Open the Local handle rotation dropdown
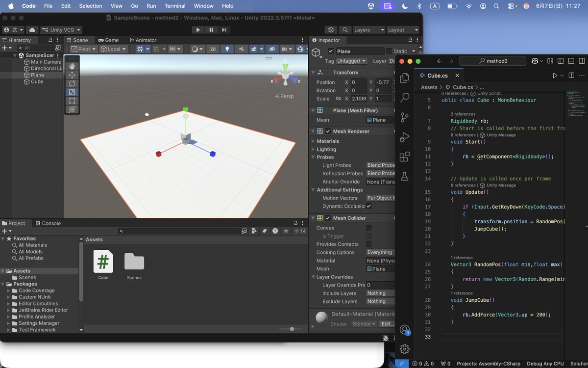This screenshot has width=588, height=368. [113, 49]
